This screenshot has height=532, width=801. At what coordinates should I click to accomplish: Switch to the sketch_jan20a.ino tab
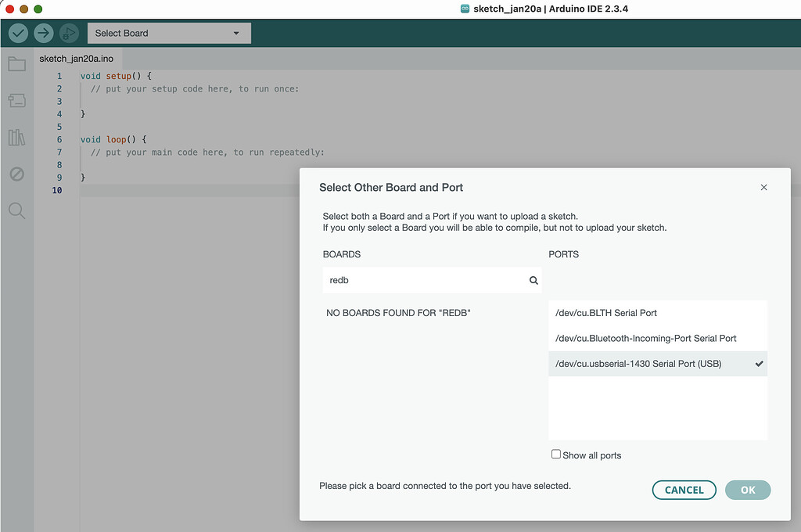(75, 58)
